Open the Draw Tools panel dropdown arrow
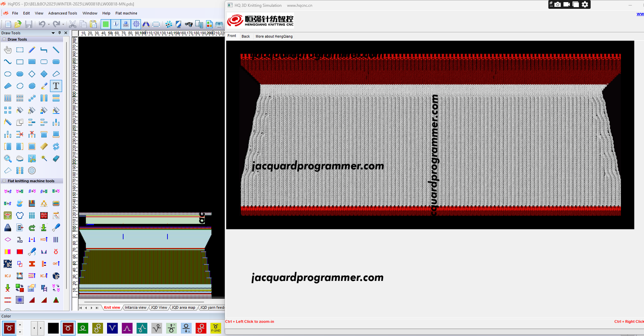Viewport: 644px width, 336px height. [x=53, y=33]
